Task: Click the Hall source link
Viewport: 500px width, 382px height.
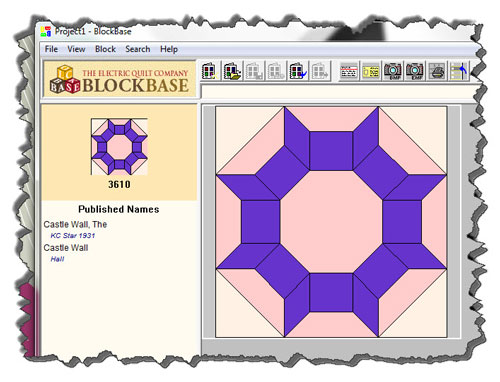Action: (x=57, y=259)
